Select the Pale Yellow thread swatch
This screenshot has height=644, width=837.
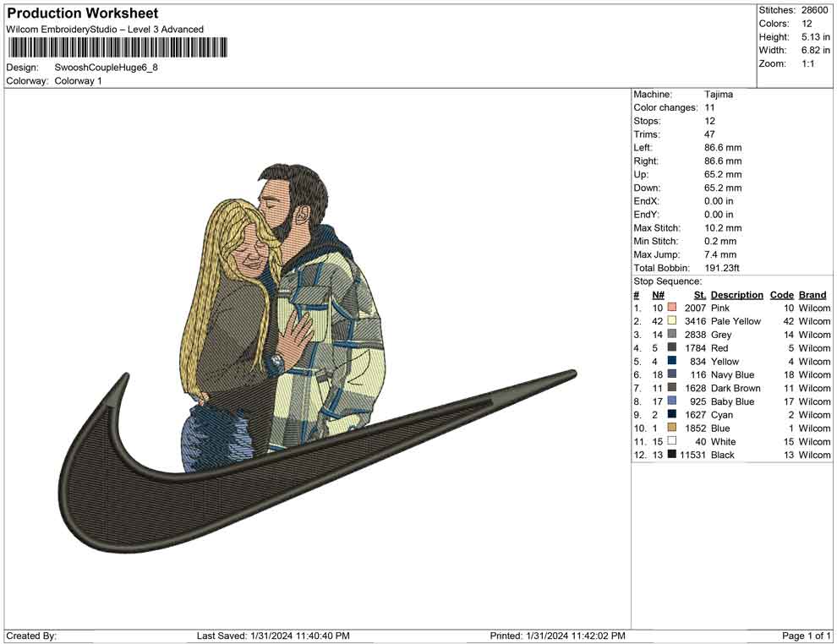[x=672, y=321]
